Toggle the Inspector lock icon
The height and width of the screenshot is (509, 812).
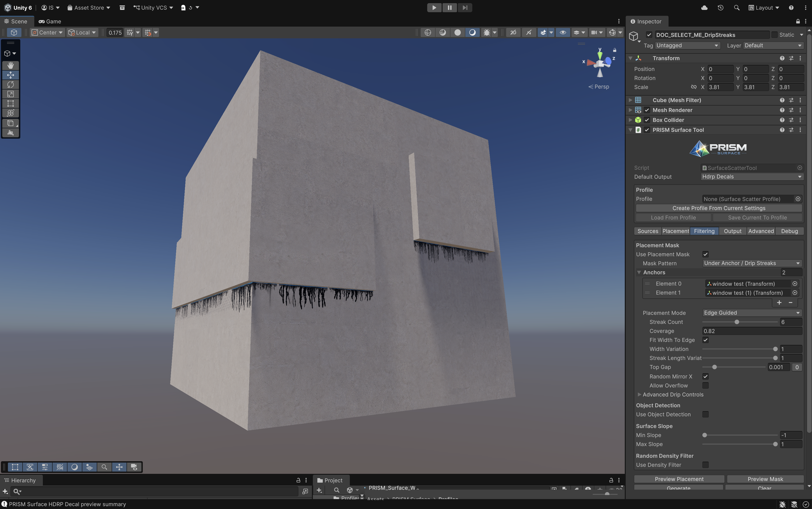click(798, 21)
